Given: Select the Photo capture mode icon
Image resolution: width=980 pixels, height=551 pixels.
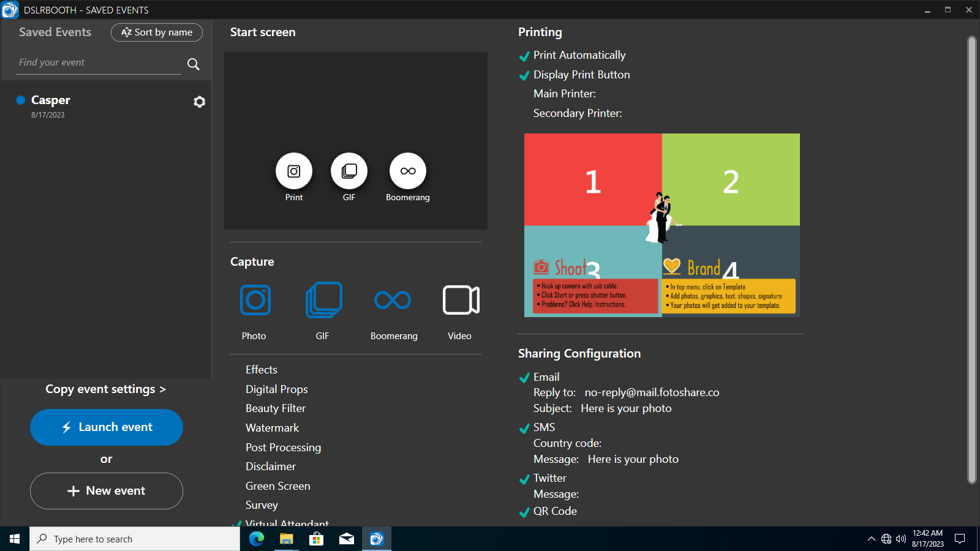Looking at the screenshot, I should (255, 300).
